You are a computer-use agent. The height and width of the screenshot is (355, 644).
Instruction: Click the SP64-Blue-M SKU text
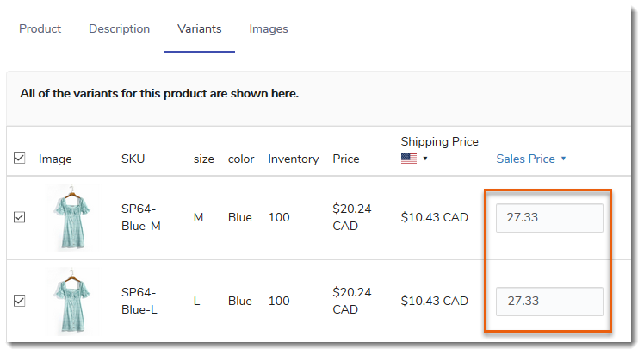click(x=141, y=217)
